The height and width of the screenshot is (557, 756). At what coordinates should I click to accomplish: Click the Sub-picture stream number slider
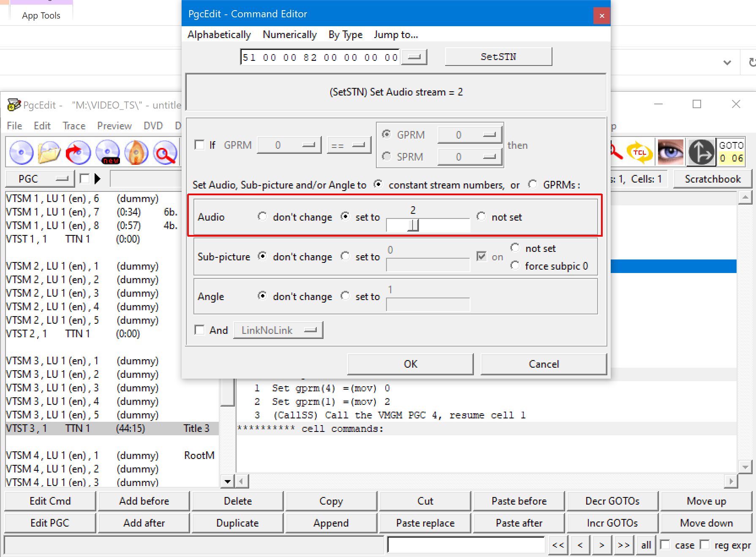tap(428, 265)
